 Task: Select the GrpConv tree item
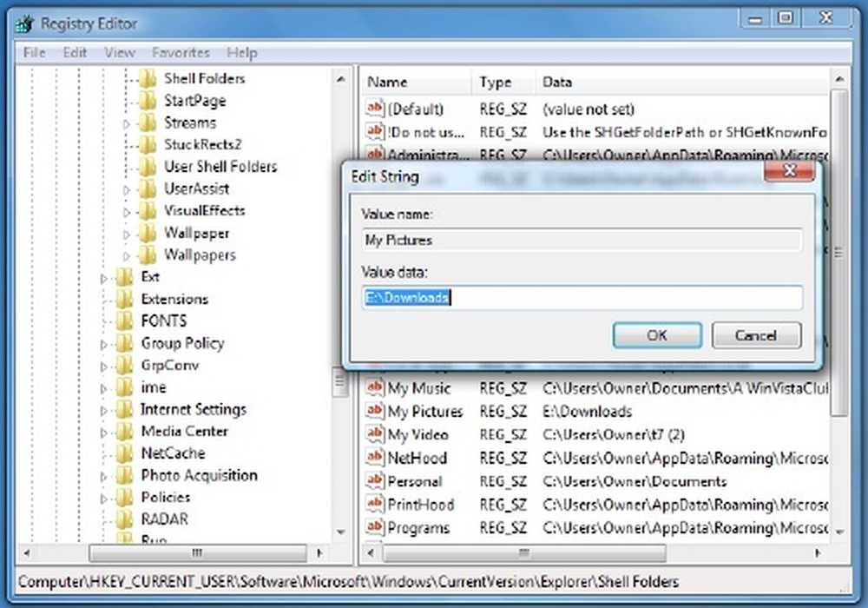click(x=170, y=366)
